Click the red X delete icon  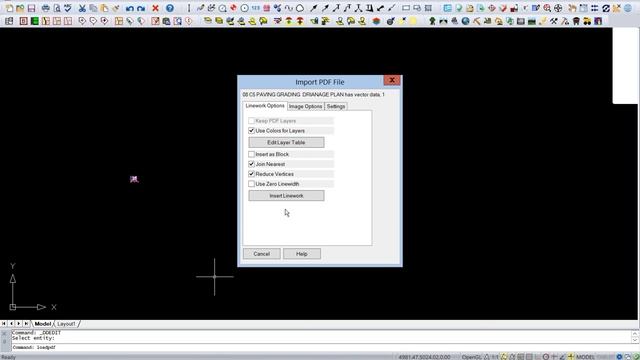(156, 8)
